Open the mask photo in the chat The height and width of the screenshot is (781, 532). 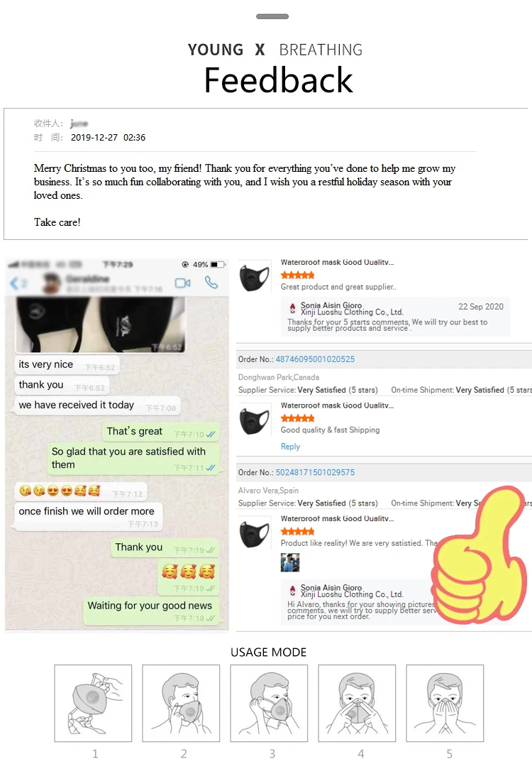click(x=101, y=324)
